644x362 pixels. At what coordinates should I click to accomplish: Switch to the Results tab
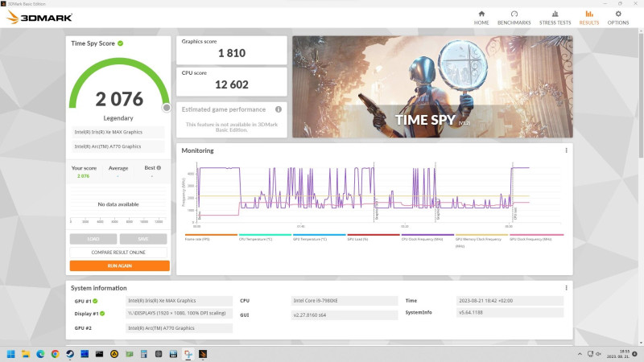pos(589,18)
